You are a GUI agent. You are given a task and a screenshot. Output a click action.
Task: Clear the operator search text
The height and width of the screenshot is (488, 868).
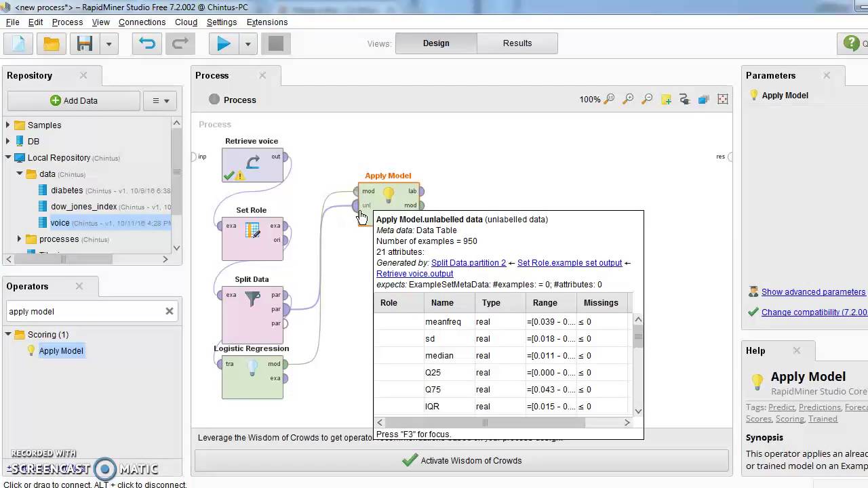170,311
